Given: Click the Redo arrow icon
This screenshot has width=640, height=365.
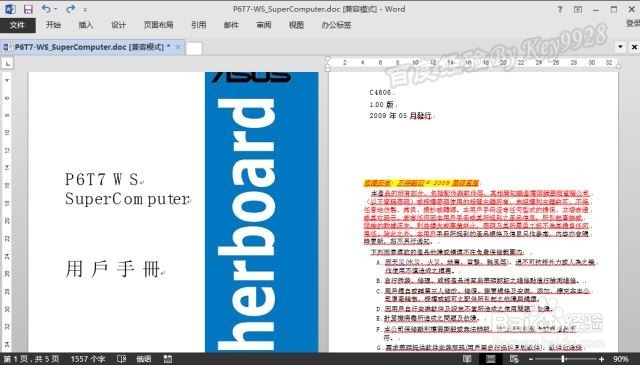Looking at the screenshot, I should 71,9.
